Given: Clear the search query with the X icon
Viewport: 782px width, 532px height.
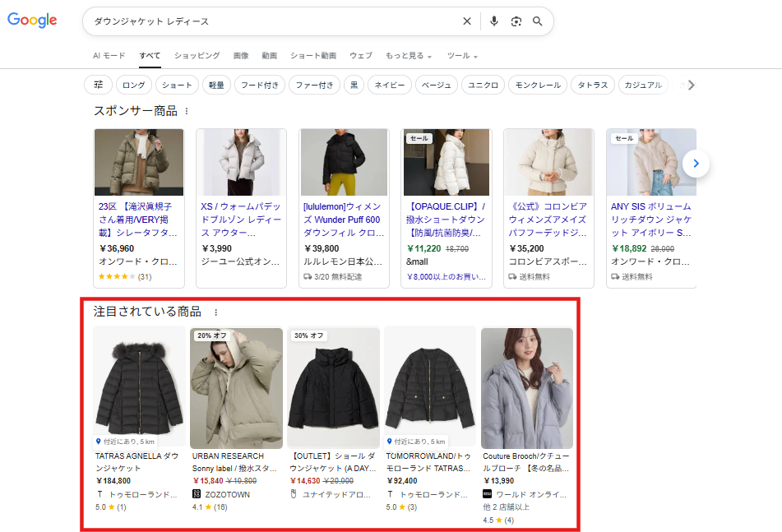Looking at the screenshot, I should pos(466,21).
